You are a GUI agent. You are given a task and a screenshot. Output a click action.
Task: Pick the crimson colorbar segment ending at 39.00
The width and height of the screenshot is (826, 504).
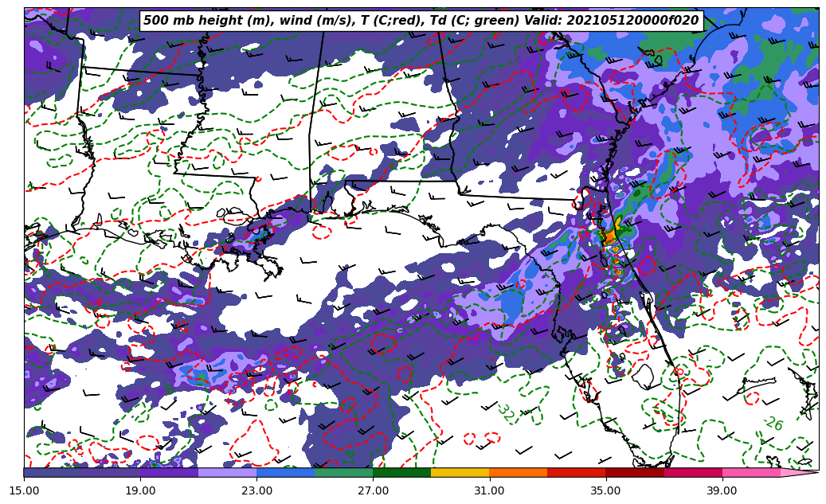tap(693, 472)
